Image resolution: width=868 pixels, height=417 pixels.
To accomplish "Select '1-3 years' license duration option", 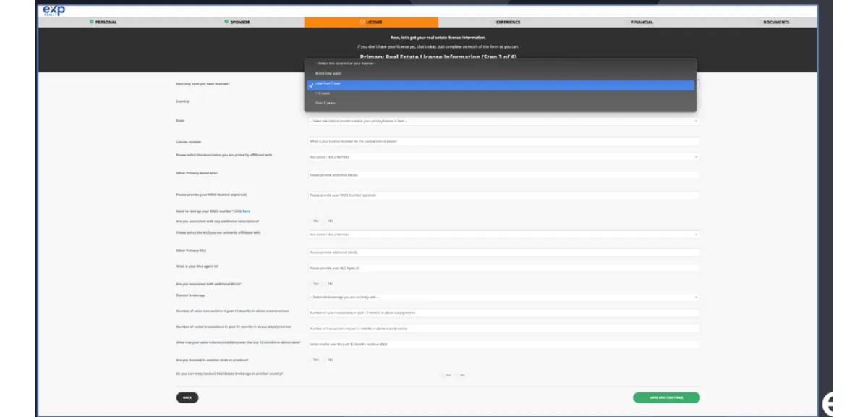I will (x=501, y=93).
